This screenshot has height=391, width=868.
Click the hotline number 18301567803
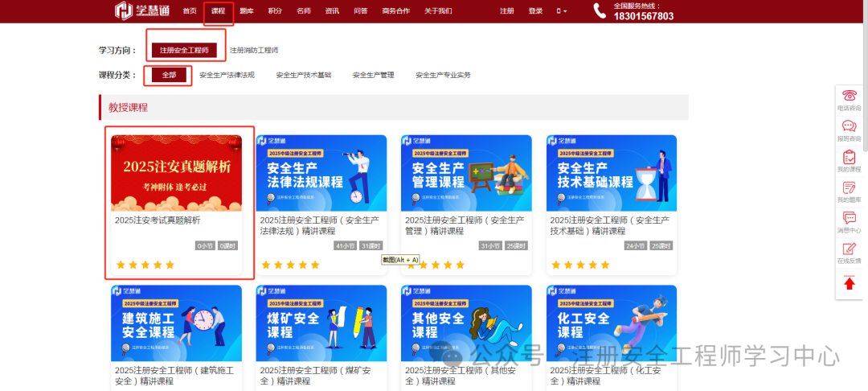[x=643, y=16]
